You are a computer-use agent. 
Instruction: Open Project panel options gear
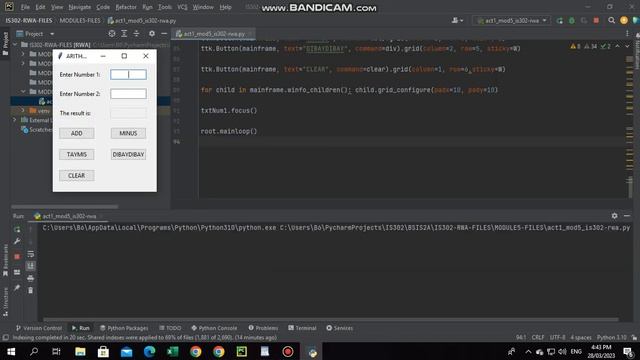151,34
